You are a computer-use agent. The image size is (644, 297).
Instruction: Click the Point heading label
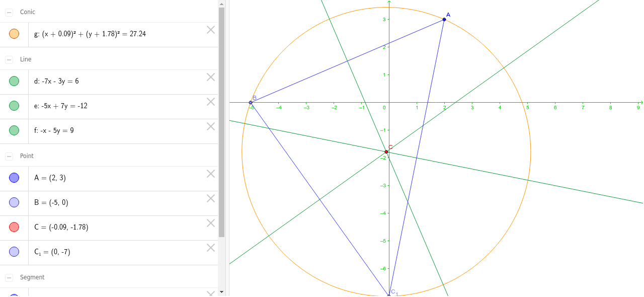[27, 156]
